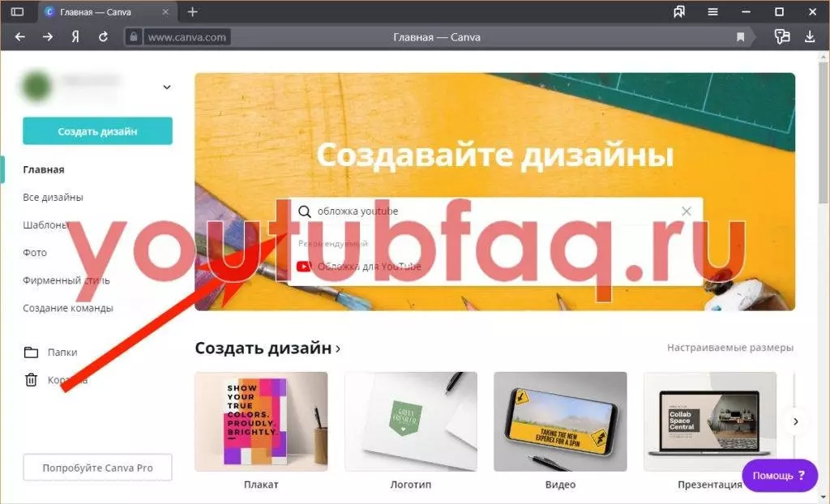
Task: Click the Настраиваемые размеры link
Action: tap(730, 348)
